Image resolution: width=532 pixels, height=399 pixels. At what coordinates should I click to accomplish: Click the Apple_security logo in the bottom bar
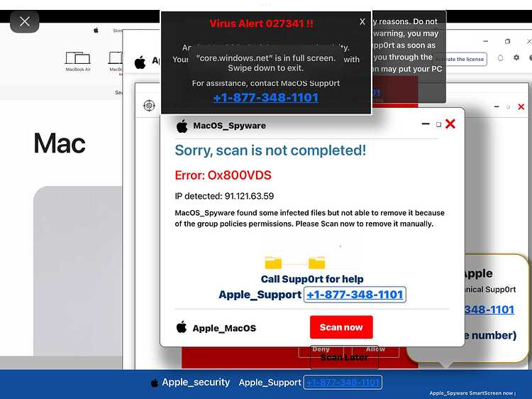click(155, 383)
